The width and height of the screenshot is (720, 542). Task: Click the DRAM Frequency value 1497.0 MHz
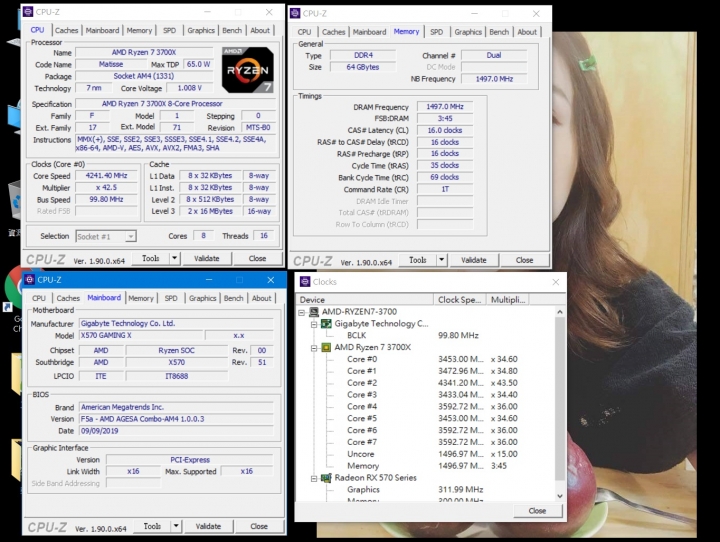point(445,107)
